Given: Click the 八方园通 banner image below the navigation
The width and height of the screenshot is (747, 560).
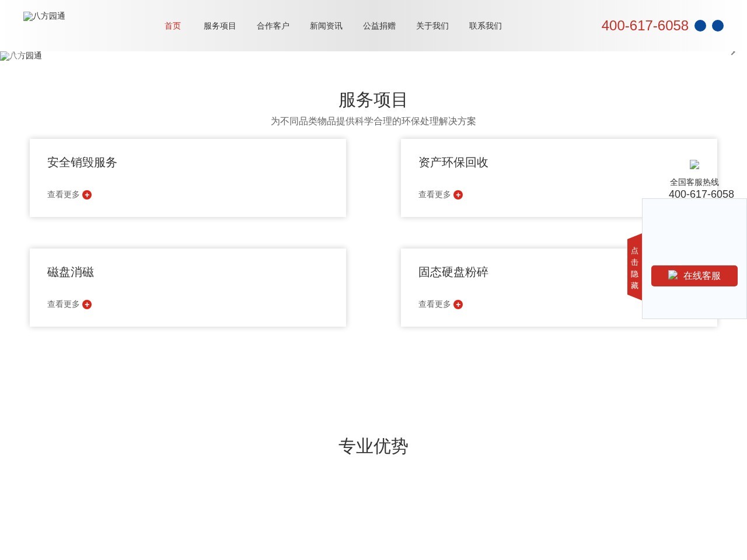Looking at the screenshot, I should point(21,56).
